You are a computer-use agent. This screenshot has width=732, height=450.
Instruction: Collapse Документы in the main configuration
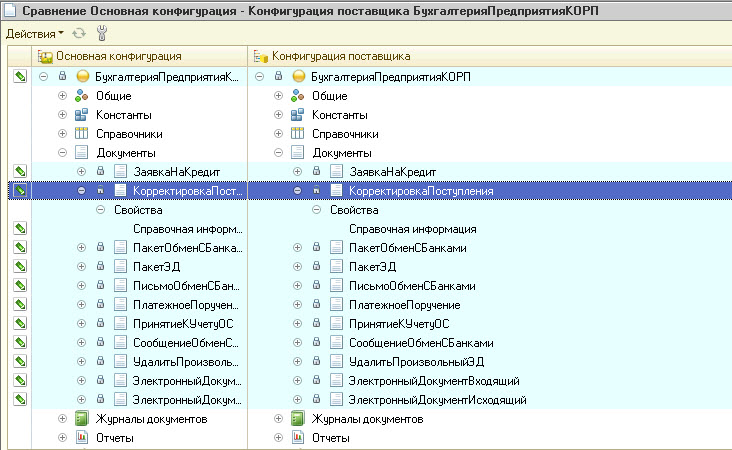(x=62, y=153)
